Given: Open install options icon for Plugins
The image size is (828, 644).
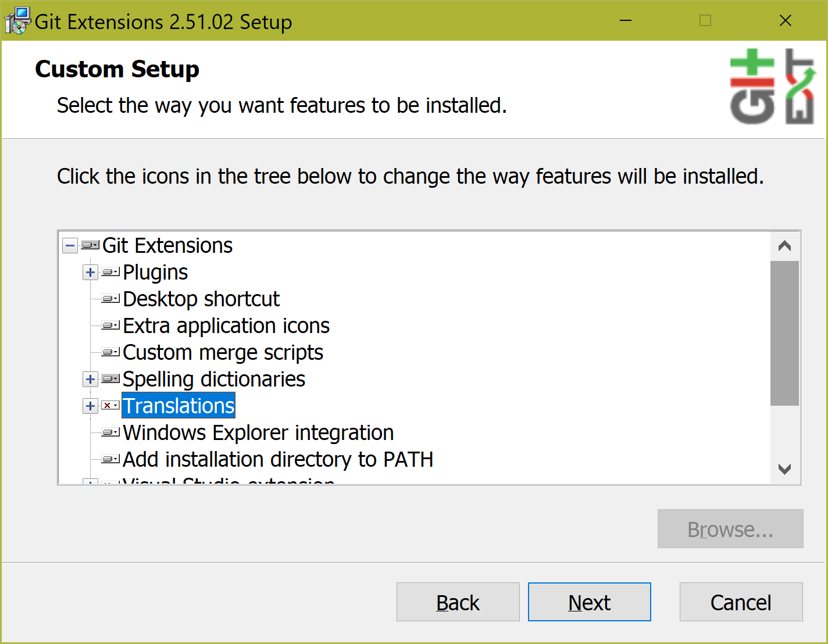Looking at the screenshot, I should coord(110,272).
